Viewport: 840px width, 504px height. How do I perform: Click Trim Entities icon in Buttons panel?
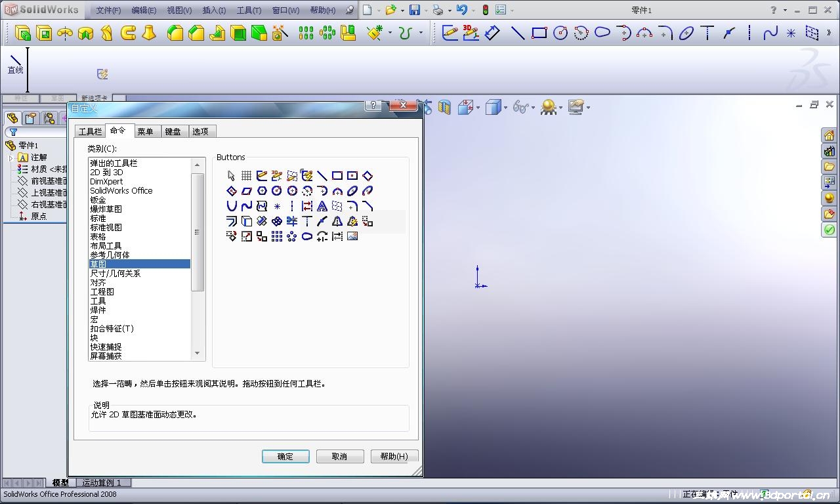pos(292,221)
